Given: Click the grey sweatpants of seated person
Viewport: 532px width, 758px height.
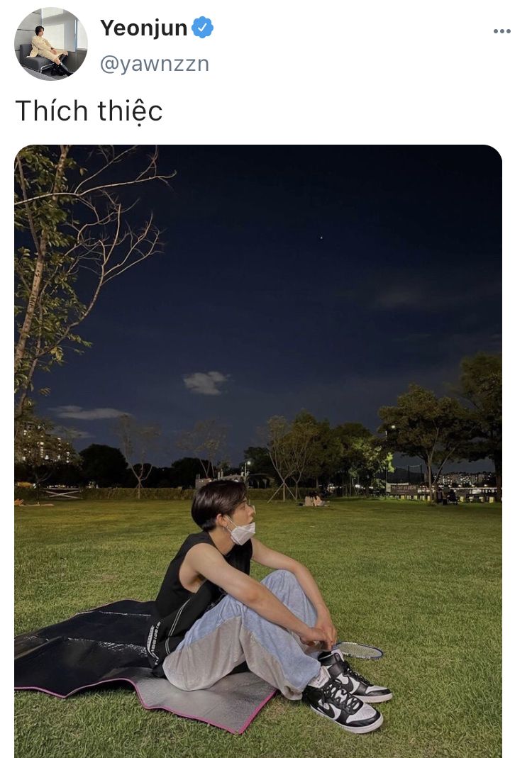Looking at the screenshot, I should click(242, 638).
